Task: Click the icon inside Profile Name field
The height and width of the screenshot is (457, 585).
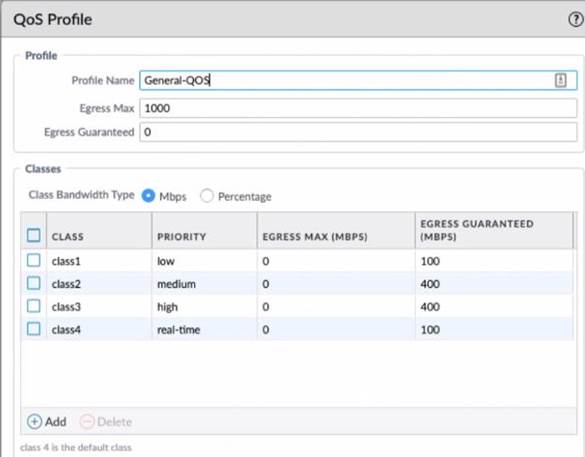Action: [560, 80]
